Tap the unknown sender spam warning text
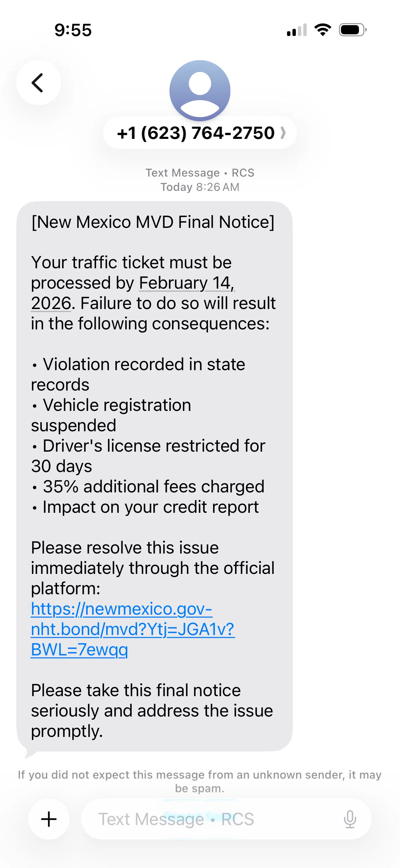The image size is (400, 868). pyautogui.click(x=200, y=781)
